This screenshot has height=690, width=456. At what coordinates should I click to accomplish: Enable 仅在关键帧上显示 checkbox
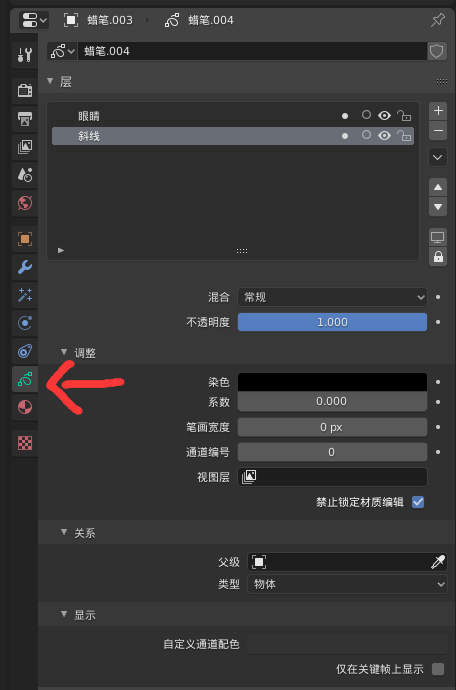click(x=438, y=669)
